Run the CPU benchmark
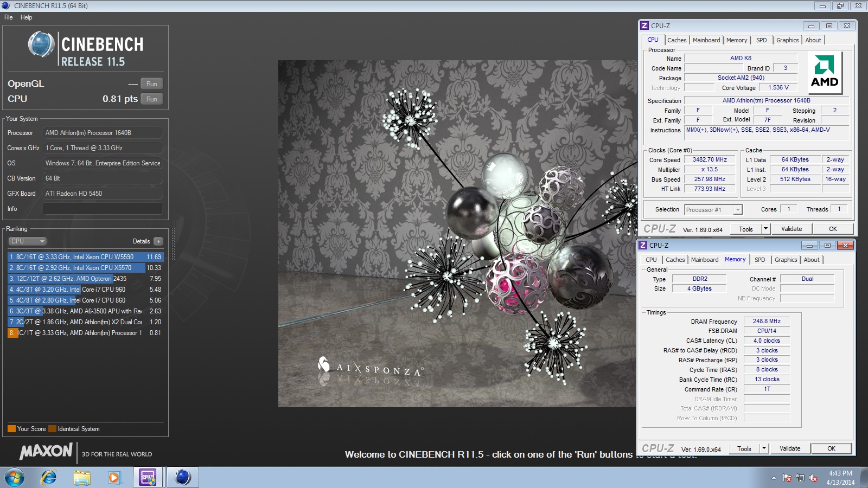This screenshot has height=488, width=868. point(152,99)
